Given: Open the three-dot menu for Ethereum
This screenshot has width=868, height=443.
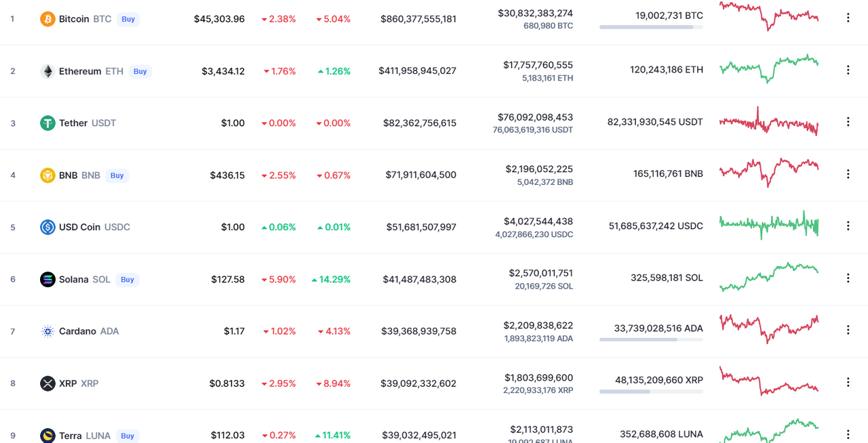Looking at the screenshot, I should (848, 70).
